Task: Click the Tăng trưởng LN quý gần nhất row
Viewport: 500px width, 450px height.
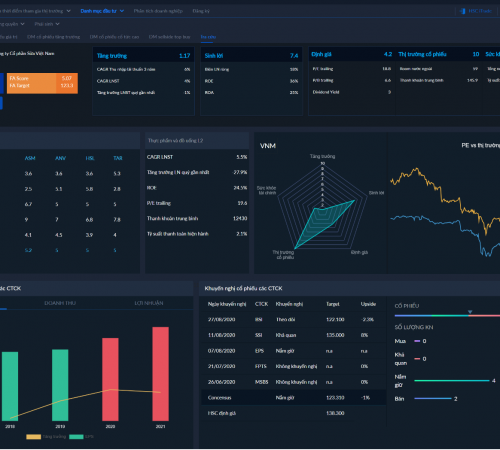Action: click(197, 172)
